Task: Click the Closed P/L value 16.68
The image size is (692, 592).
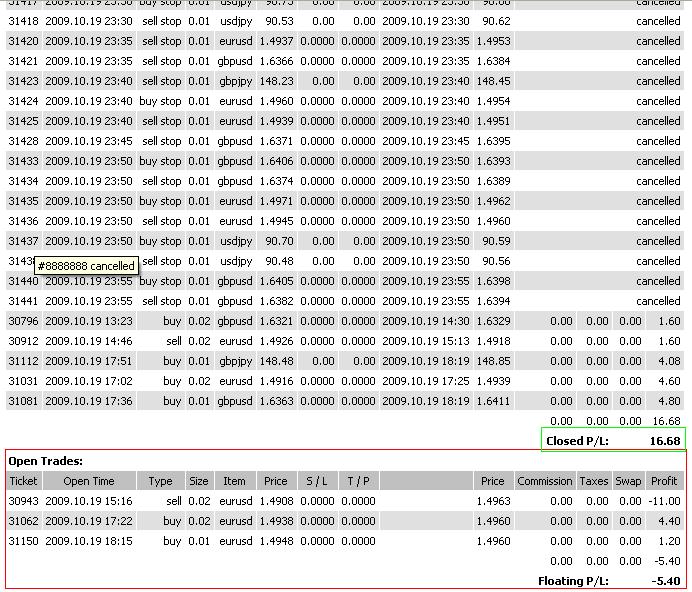Action: coord(665,441)
